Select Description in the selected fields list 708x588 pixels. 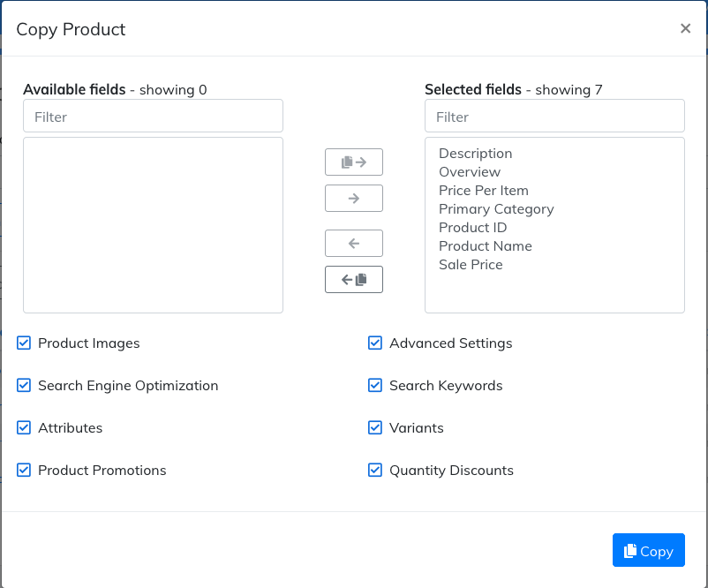pos(475,154)
